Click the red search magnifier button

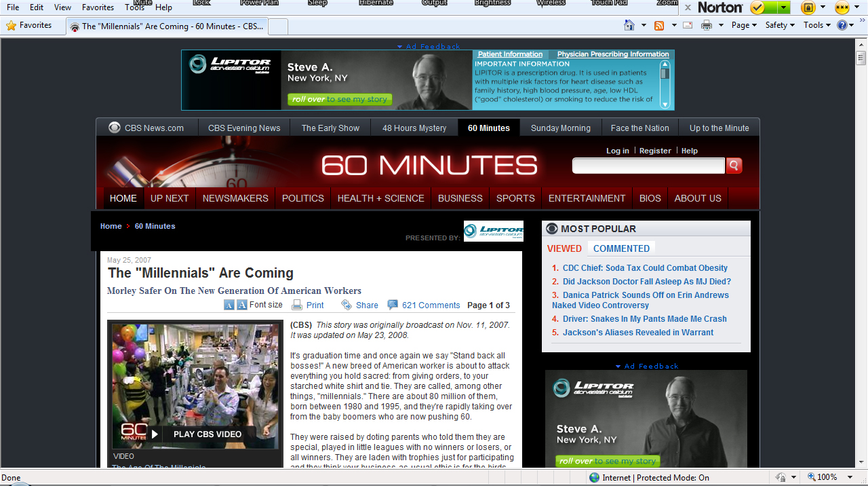(x=734, y=166)
